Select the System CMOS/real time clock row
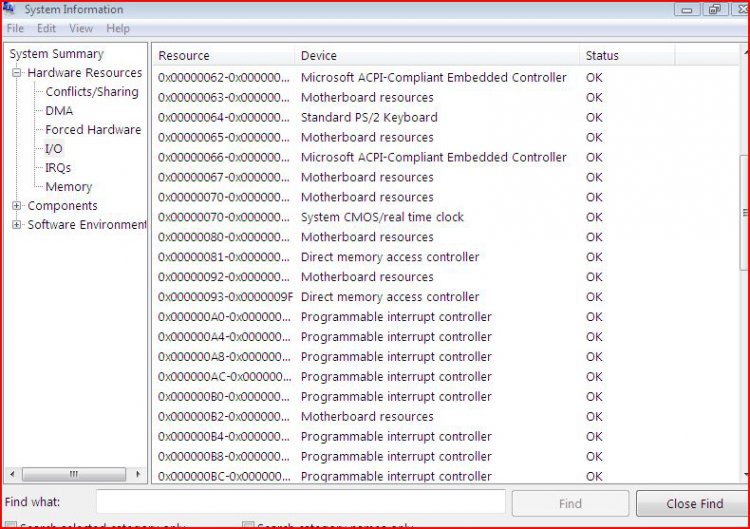The width and height of the screenshot is (750, 529). 380,217
